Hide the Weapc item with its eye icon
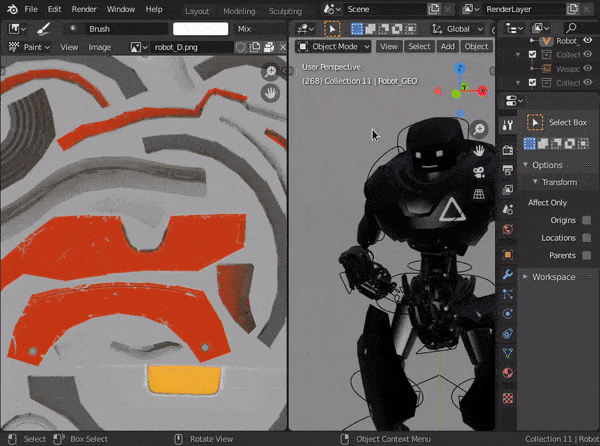Viewport: 600px width, 446px height. pos(588,68)
